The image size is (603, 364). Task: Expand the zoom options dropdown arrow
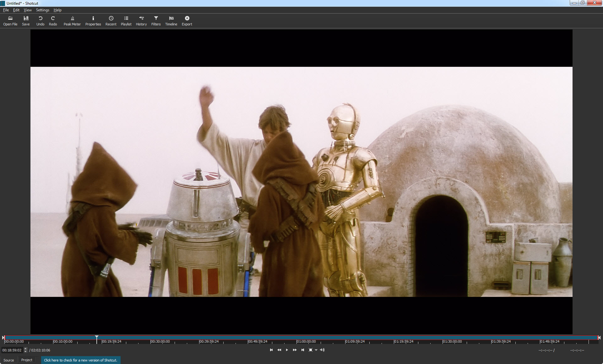(316, 350)
